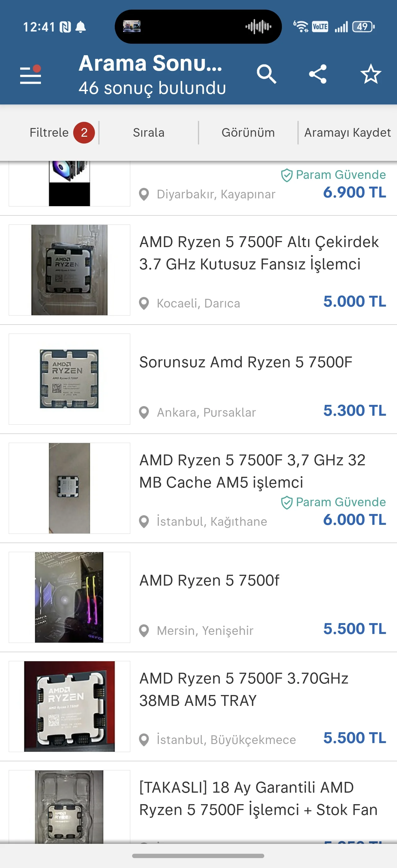This screenshot has width=397, height=868.
Task: Open Sorunsuz Amd Ryzen 5 7500F listing
Action: pyautogui.click(x=246, y=362)
